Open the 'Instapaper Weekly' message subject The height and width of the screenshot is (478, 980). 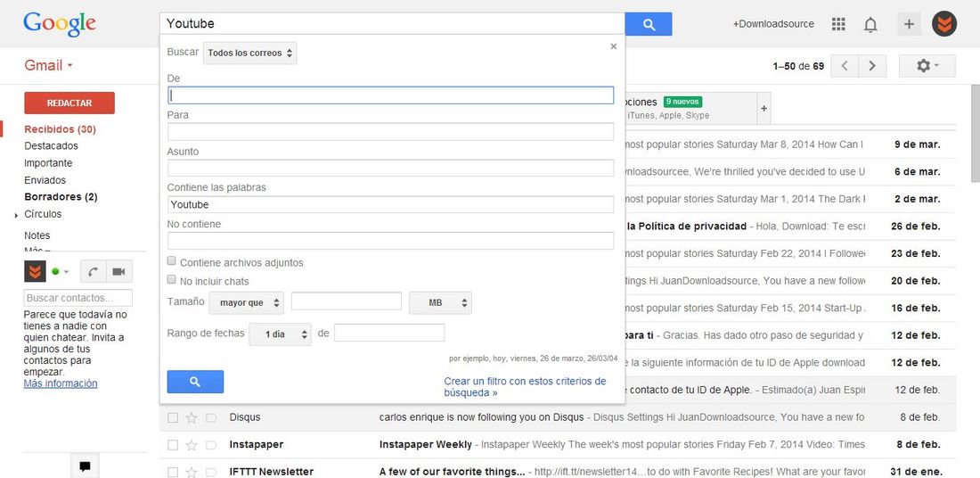426,445
